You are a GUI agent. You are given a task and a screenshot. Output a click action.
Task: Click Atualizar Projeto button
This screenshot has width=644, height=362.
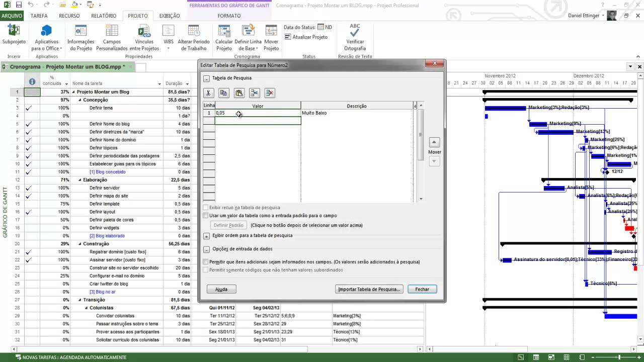pos(306,37)
